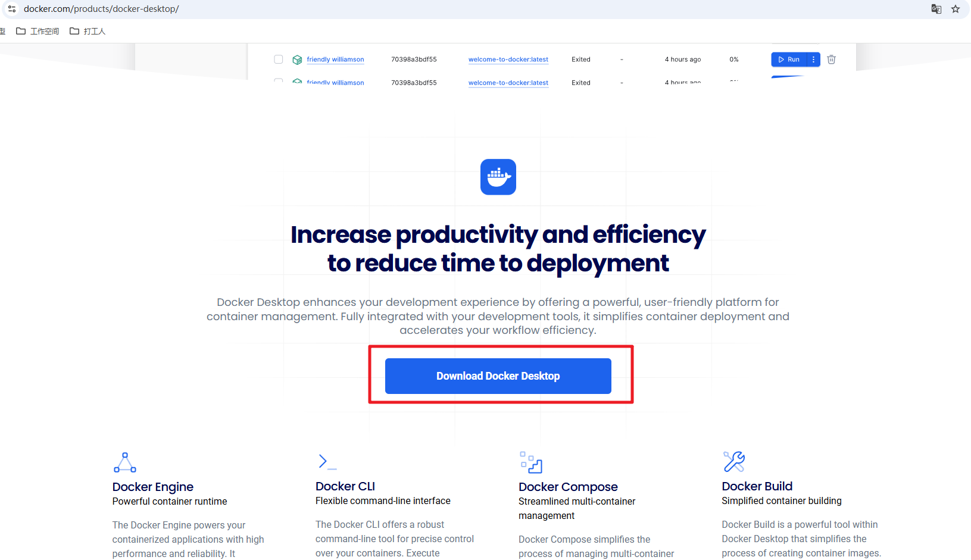Click the Docker whale logo icon
971x560 pixels.
coord(498,177)
